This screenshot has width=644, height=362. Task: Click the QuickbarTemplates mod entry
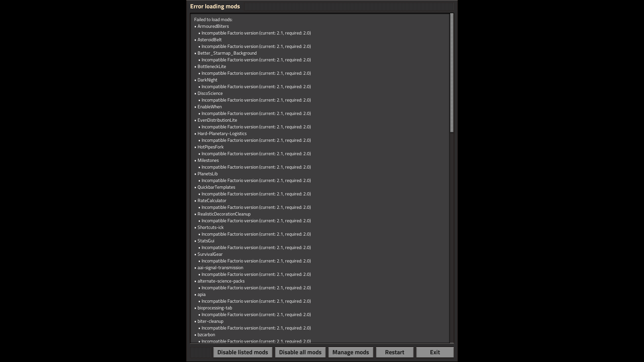tap(216, 187)
